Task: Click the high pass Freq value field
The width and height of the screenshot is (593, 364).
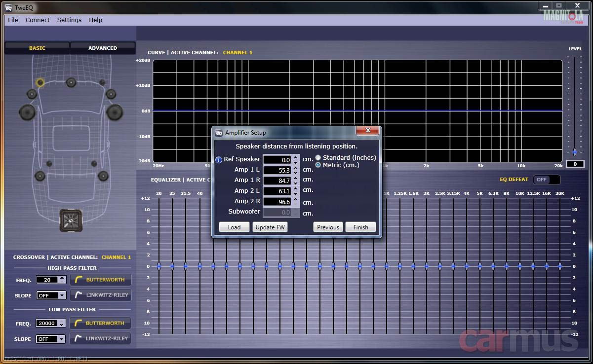Action: [x=47, y=280]
